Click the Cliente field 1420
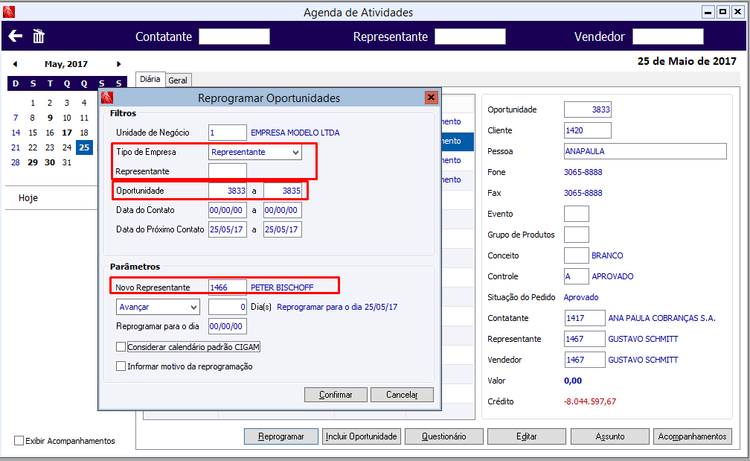The width and height of the screenshot is (750, 461). pos(588,130)
